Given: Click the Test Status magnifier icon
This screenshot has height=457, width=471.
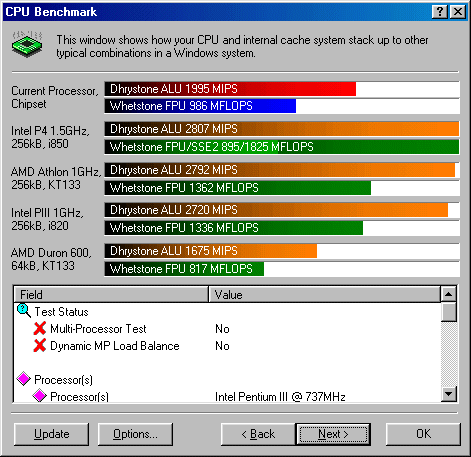Looking at the screenshot, I should [x=24, y=311].
